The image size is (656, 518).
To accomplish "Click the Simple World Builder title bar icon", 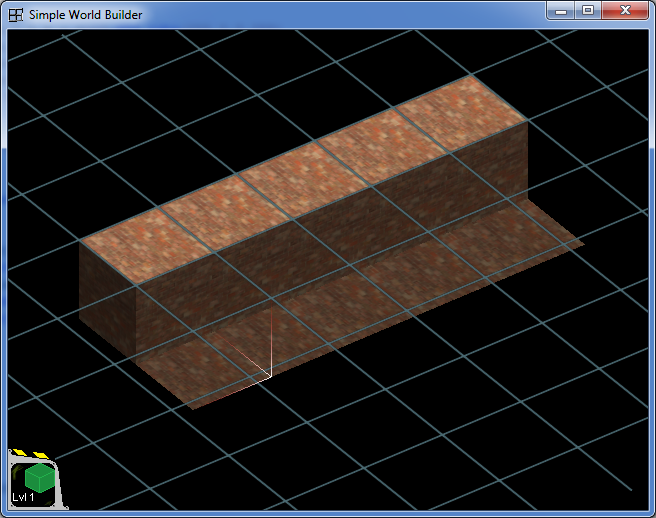I will tap(16, 15).
